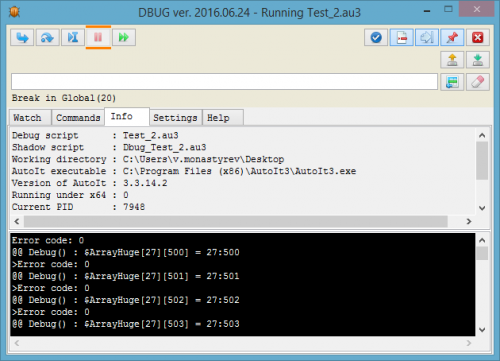The height and width of the screenshot is (361, 500).
Task: Click the download green-arrow button
Action: [x=478, y=60]
